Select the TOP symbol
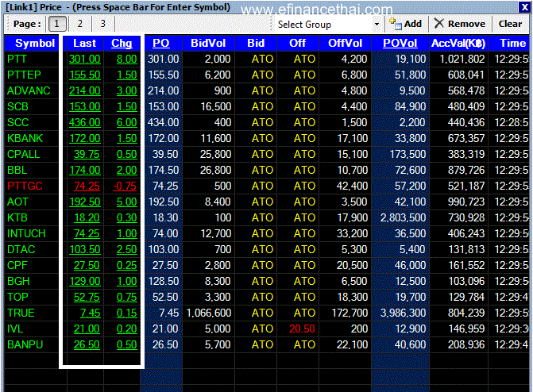 point(17,298)
